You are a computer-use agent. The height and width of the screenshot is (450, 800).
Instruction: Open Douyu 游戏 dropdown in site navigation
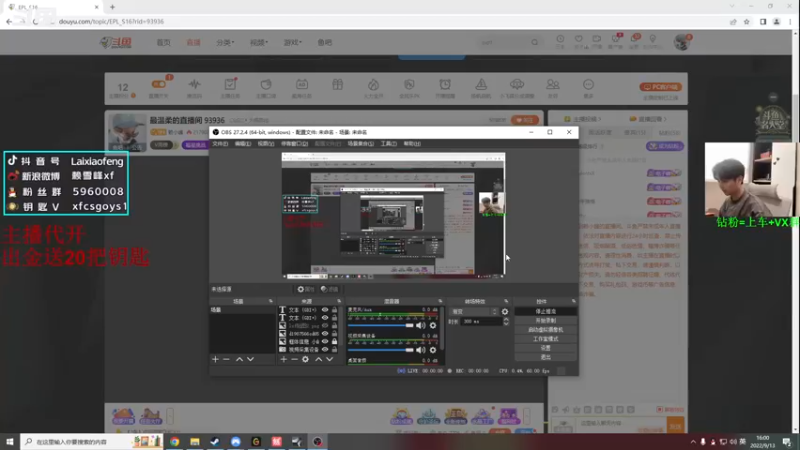click(x=292, y=42)
